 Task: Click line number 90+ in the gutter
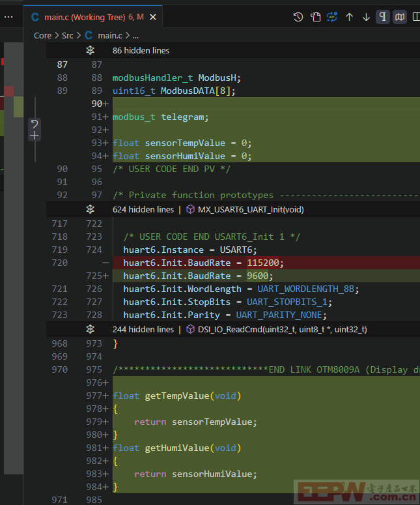100,104
